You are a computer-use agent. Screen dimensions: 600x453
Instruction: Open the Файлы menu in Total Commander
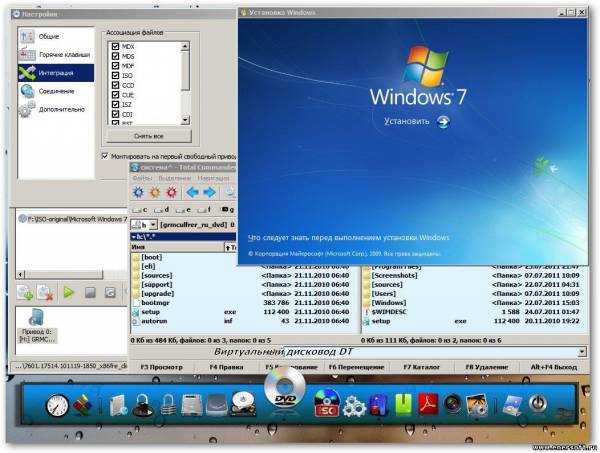[142, 178]
